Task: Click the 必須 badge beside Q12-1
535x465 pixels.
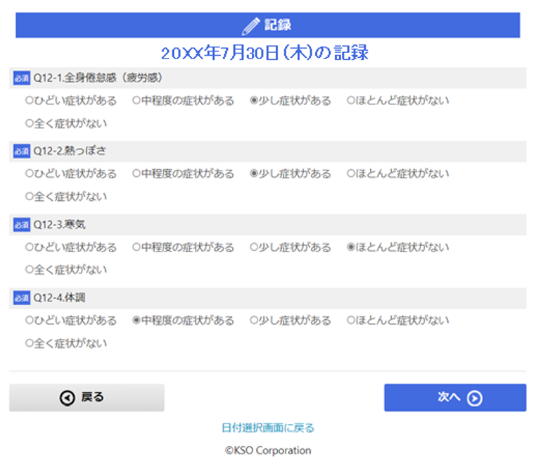Action: pyautogui.click(x=21, y=78)
